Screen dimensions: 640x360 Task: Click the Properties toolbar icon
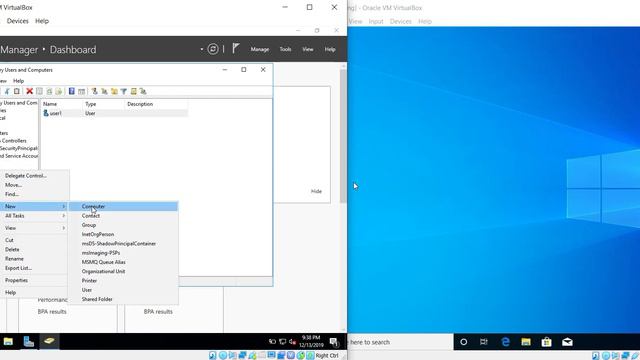[x=40, y=91]
